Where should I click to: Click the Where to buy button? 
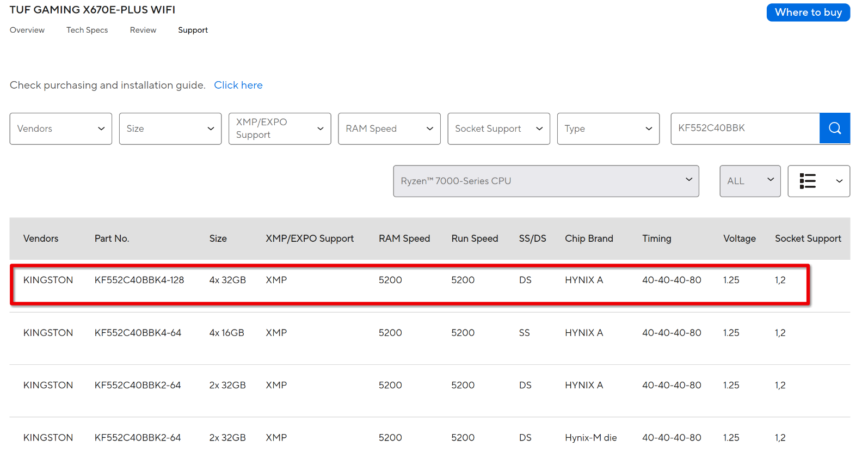point(808,13)
